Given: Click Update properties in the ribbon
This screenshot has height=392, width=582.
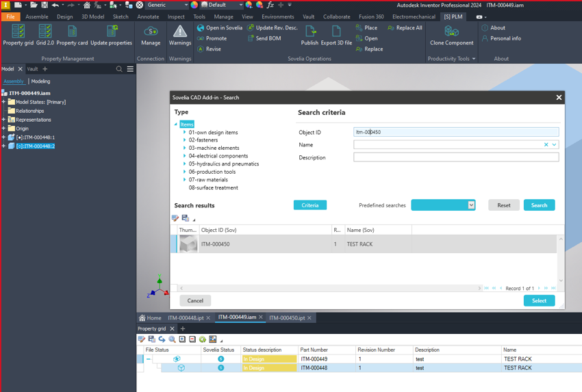Looking at the screenshot, I should (112, 35).
